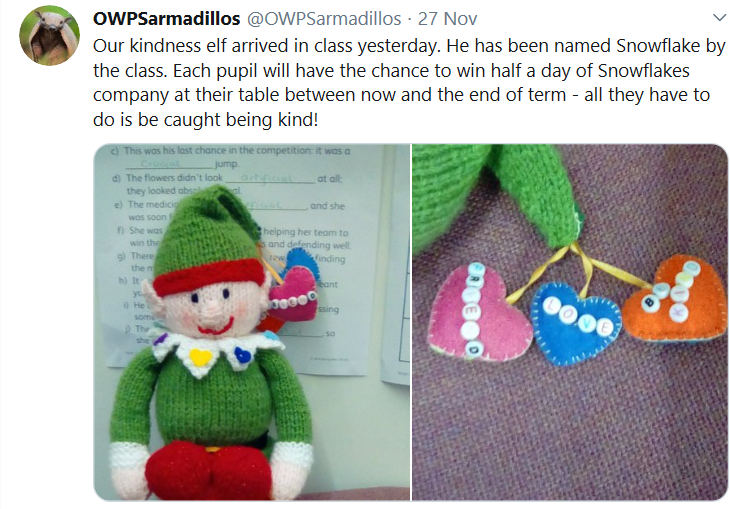This screenshot has width=730, height=509.
Task: Click the yellow heart on elf's collar
Action: tap(201, 357)
